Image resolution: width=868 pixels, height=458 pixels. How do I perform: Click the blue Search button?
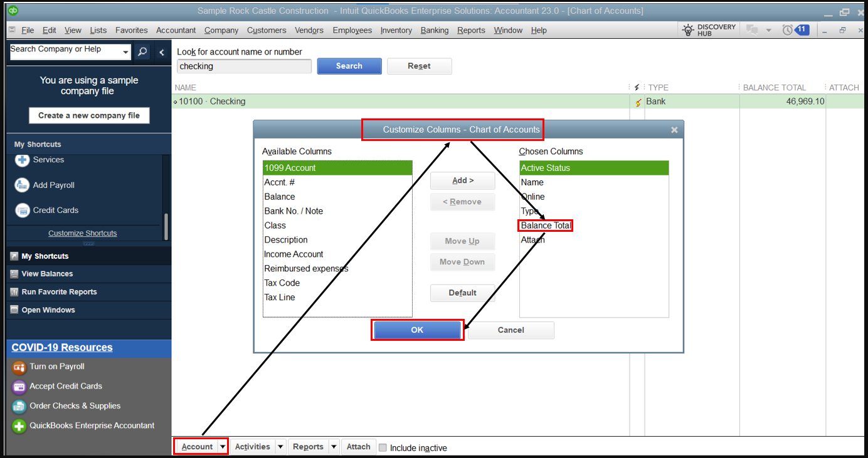[x=349, y=66]
